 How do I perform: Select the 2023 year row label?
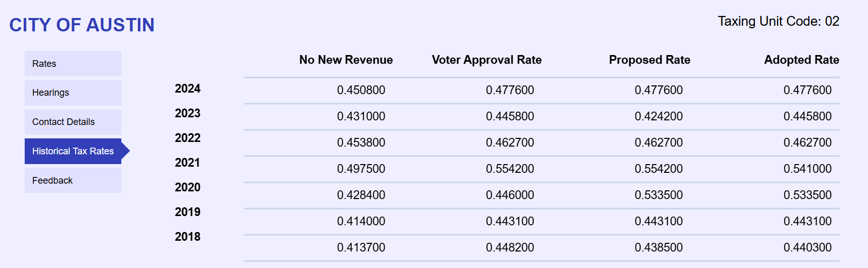click(x=188, y=113)
